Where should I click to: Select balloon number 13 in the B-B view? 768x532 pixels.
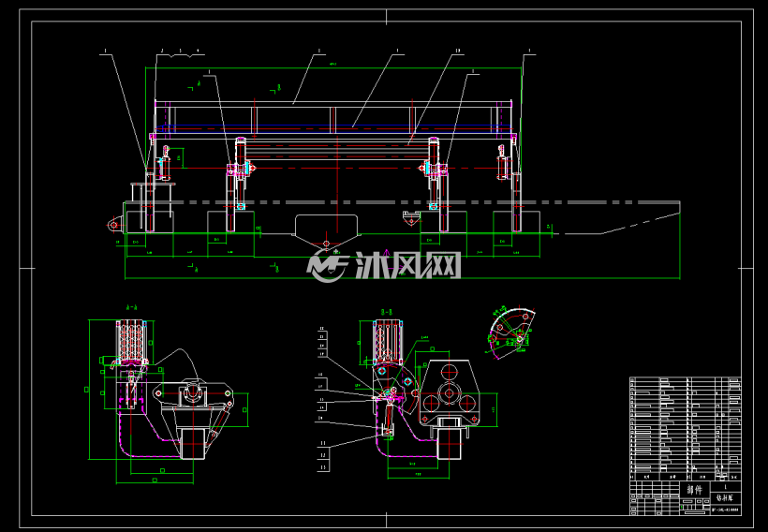coord(323,467)
